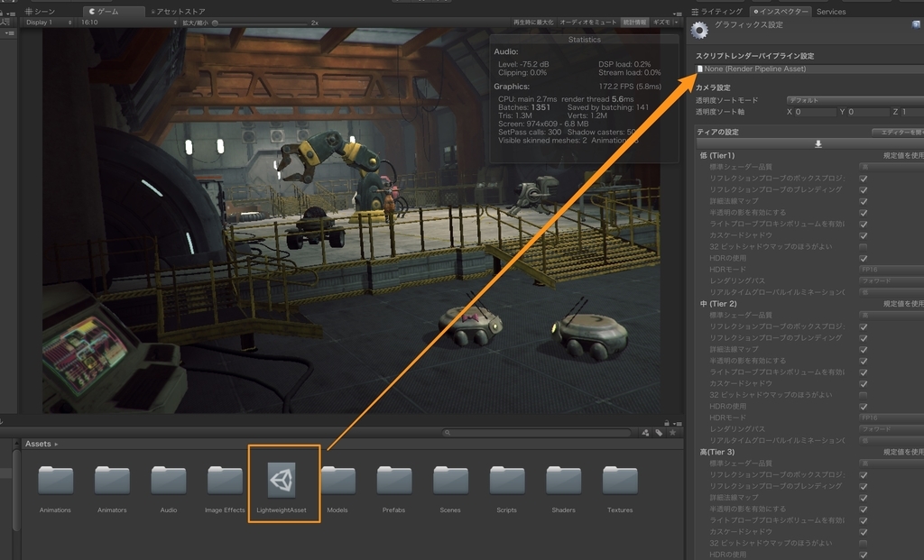Open the Display 1 dropdown

tap(49, 23)
